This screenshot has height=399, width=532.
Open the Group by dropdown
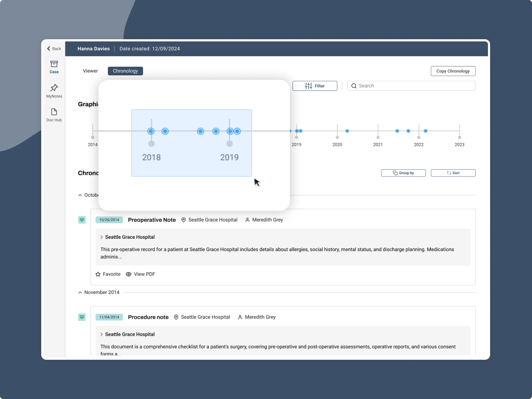click(403, 173)
